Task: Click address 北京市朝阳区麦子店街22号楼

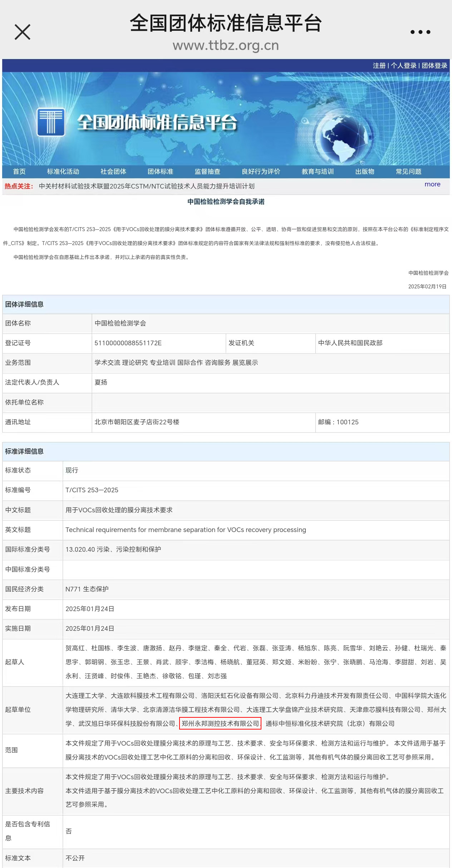Action: tap(137, 422)
